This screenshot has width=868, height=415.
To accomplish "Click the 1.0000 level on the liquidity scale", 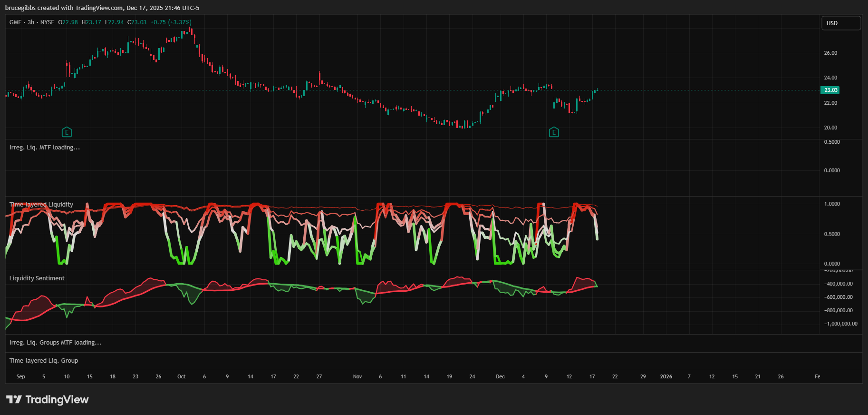I will click(x=832, y=204).
